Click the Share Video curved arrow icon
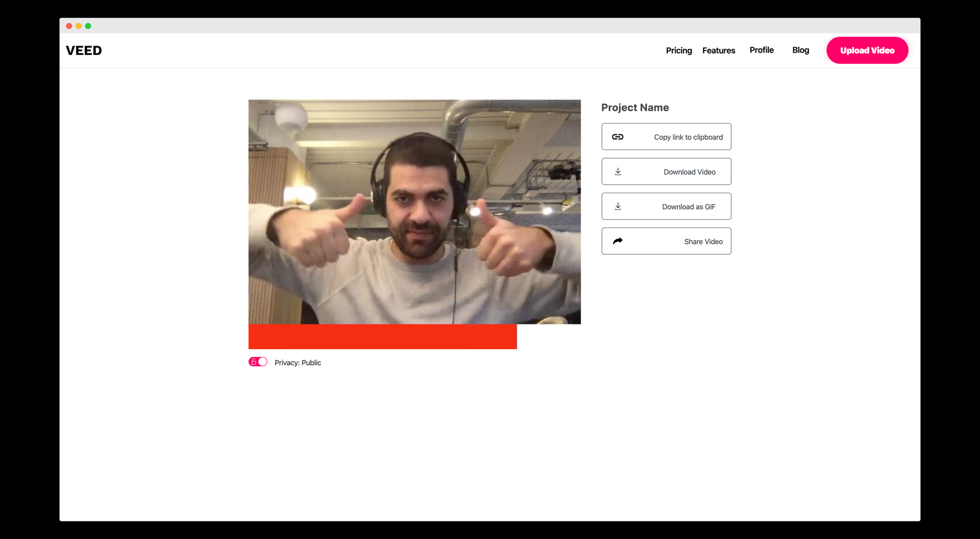 618,241
